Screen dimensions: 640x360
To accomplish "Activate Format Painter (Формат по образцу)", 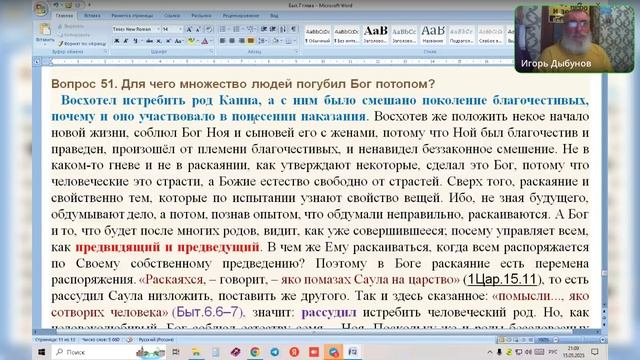I will pyautogui.click(x=82, y=43).
